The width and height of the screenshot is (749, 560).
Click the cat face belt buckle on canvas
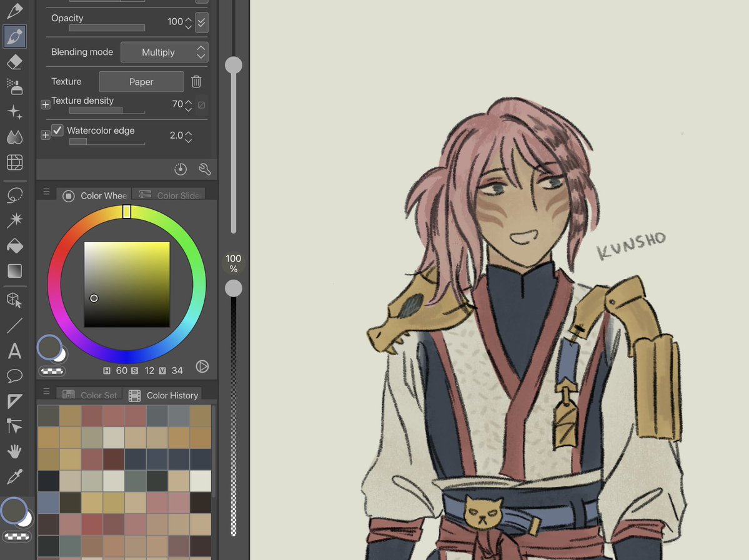pos(483,513)
